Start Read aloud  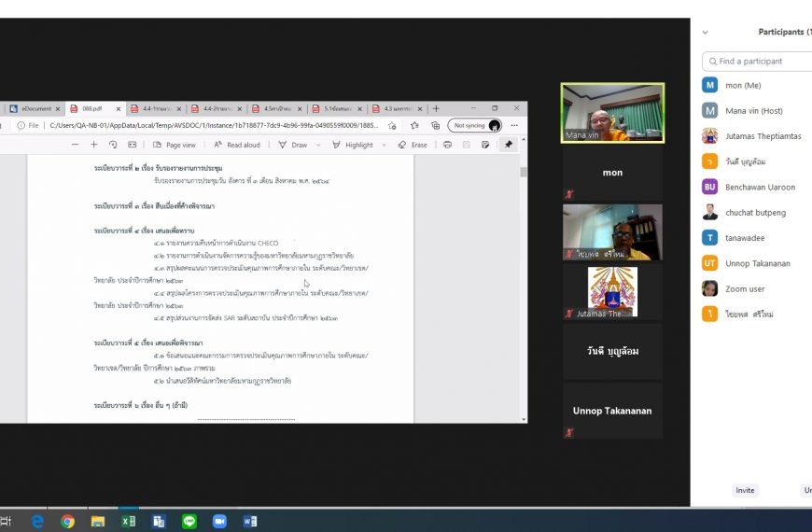(237, 145)
